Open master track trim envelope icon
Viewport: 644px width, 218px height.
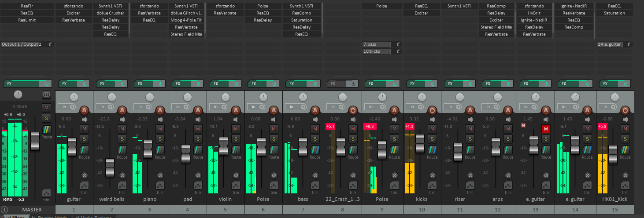[x=47, y=193]
